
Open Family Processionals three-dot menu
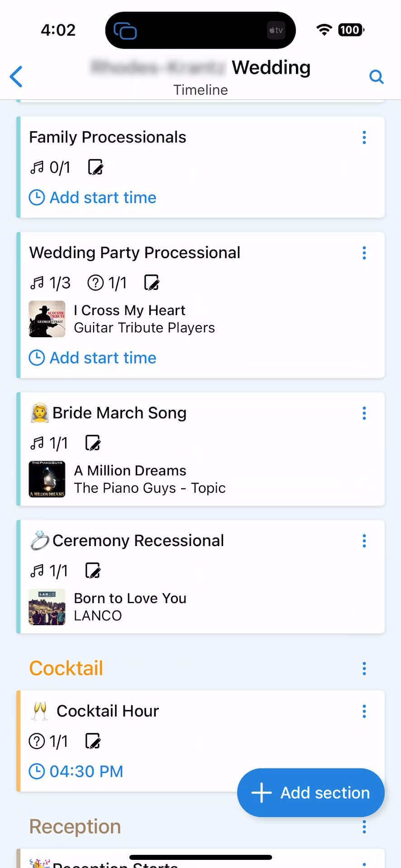point(364,138)
